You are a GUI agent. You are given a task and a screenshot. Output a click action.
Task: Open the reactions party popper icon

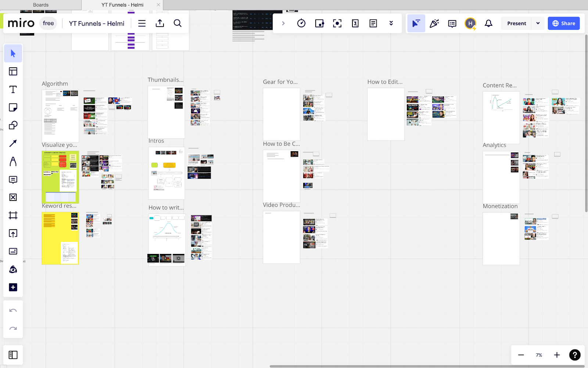pos(434,24)
